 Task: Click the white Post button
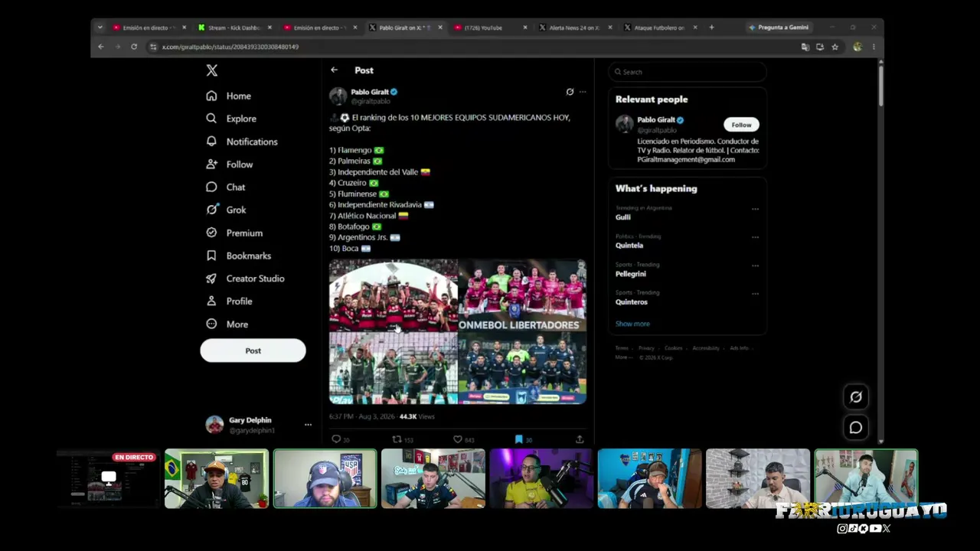[x=253, y=350]
